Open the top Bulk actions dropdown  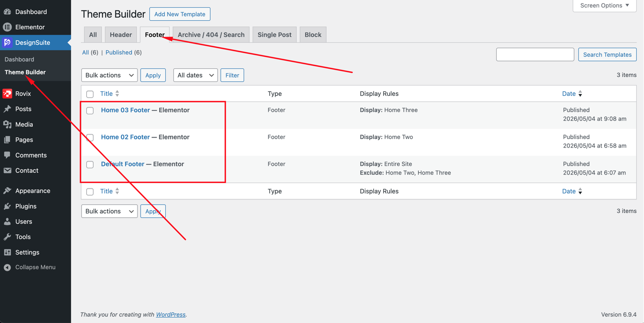[109, 75]
